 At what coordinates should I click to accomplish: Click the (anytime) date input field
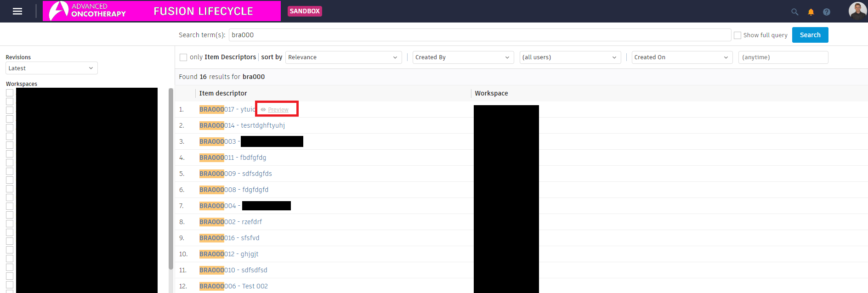(x=783, y=57)
